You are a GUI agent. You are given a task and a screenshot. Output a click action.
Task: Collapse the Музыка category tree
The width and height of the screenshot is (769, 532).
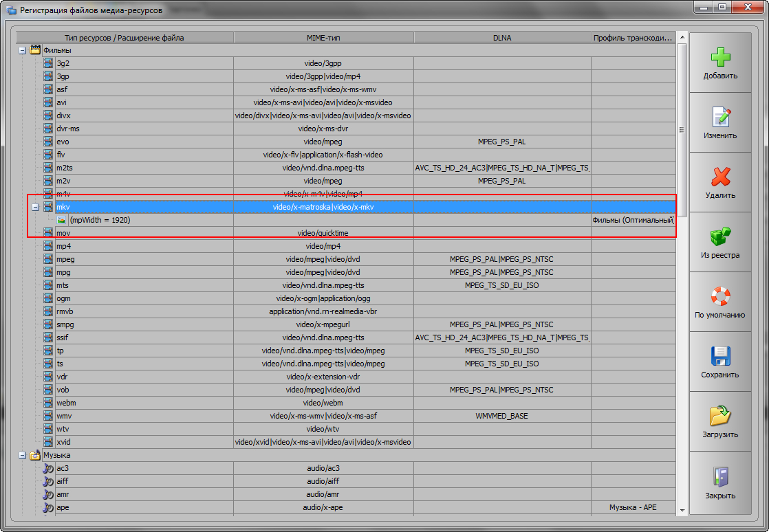click(x=22, y=455)
